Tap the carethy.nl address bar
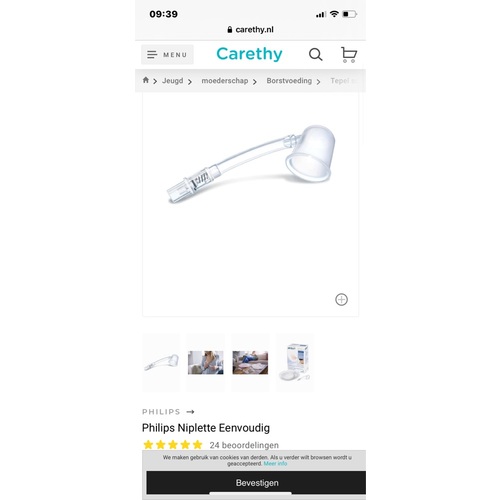500x500 pixels. (250, 30)
